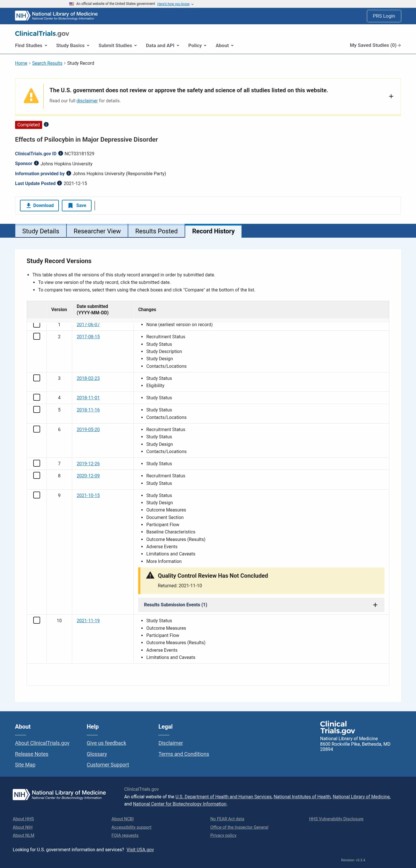Screen dimensions: 416x868
Task: Switch to the Researcher View tab
Action: tap(97, 231)
